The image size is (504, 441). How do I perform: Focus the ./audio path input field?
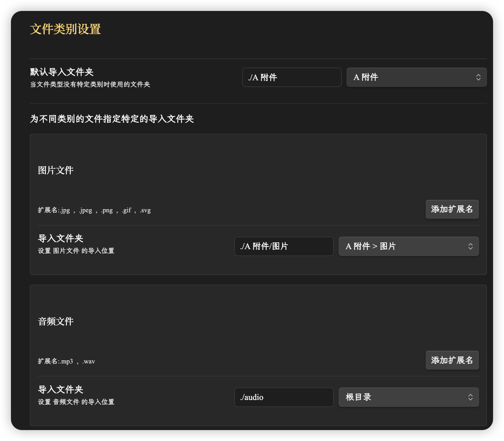(x=284, y=397)
